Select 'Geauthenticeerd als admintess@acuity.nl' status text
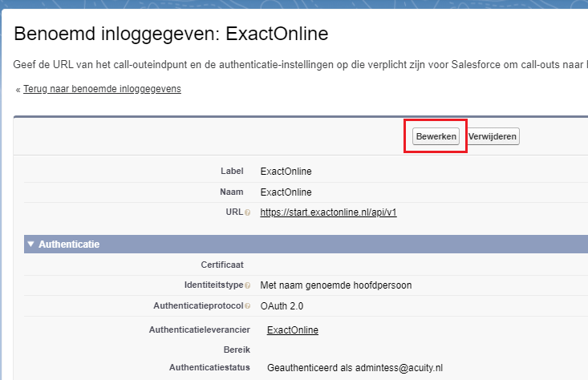 [355, 368]
